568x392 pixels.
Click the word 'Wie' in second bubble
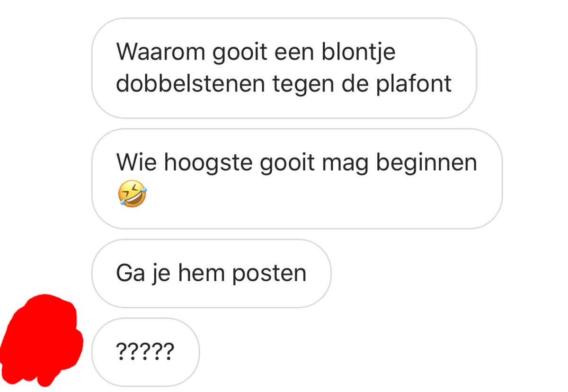pos(137,162)
